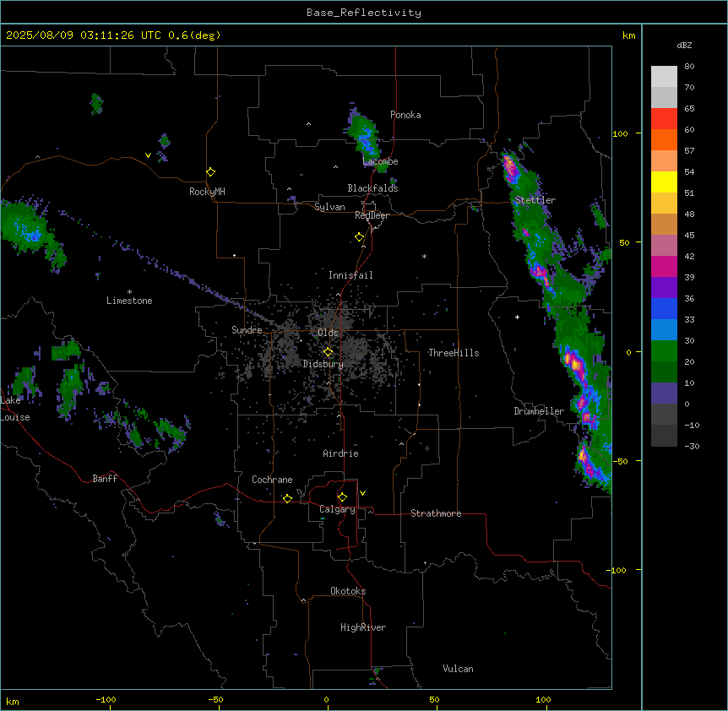Click the 33 dBZ blue legend swatch
This screenshot has width=728, height=711.
(664, 329)
